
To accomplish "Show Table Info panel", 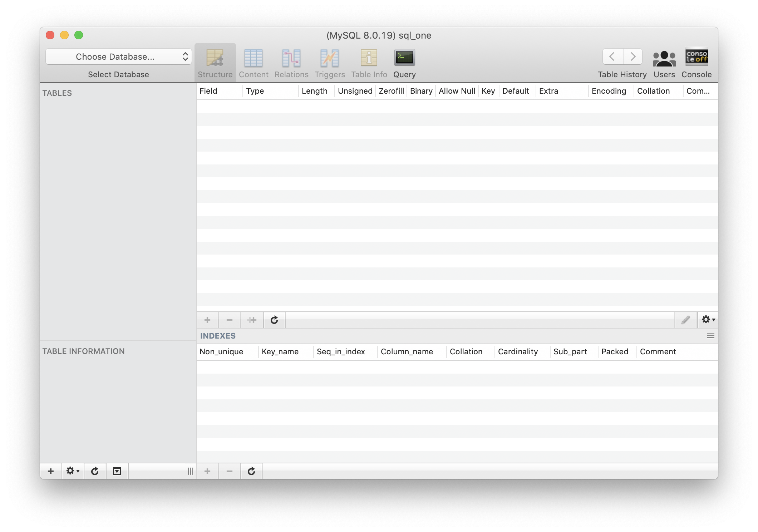I will click(x=369, y=63).
